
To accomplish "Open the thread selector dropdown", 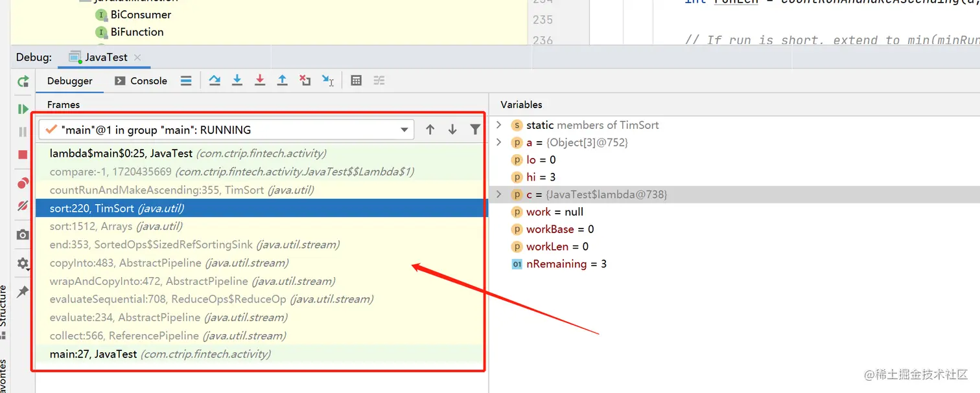I will [226, 129].
